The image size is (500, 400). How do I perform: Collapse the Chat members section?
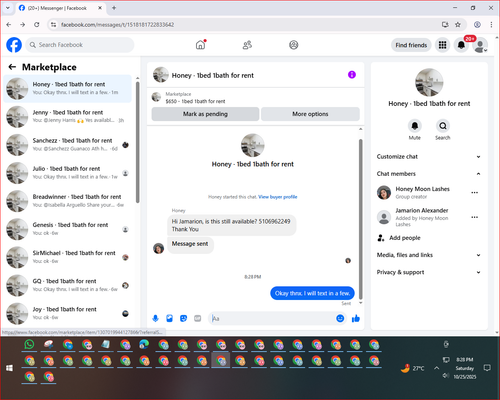429,174
